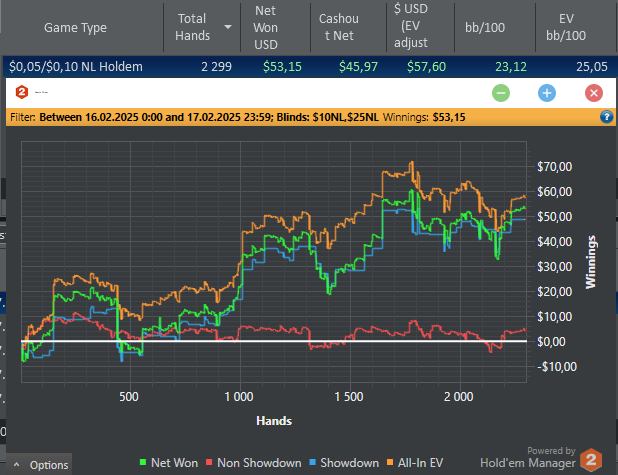Click the $53,15 net won cell
This screenshot has height=475, width=618.
tap(282, 67)
